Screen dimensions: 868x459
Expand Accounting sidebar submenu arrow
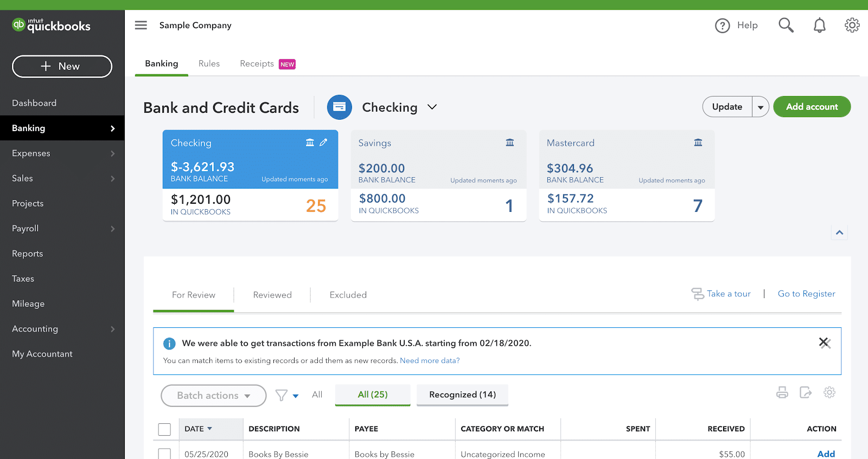pos(113,329)
